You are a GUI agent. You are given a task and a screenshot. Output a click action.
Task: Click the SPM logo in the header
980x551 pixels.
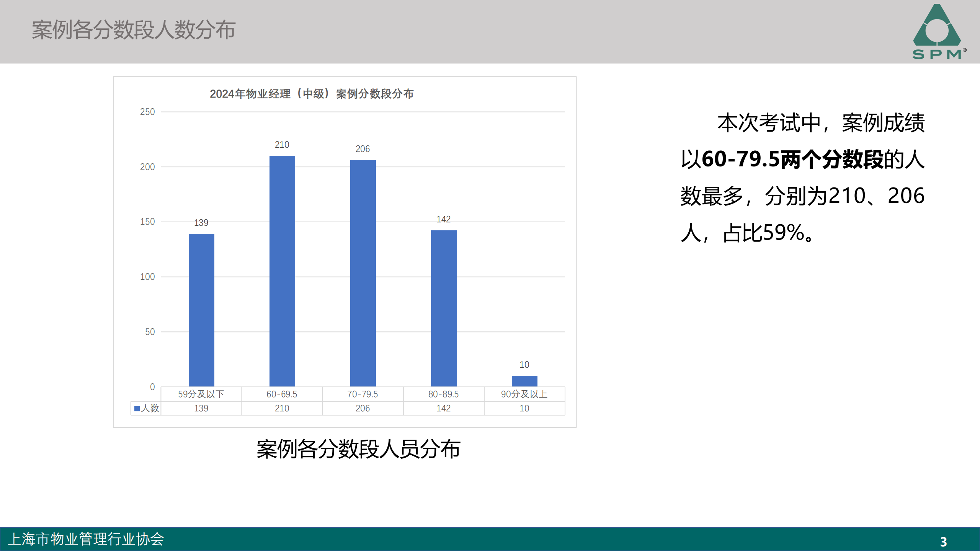(939, 32)
